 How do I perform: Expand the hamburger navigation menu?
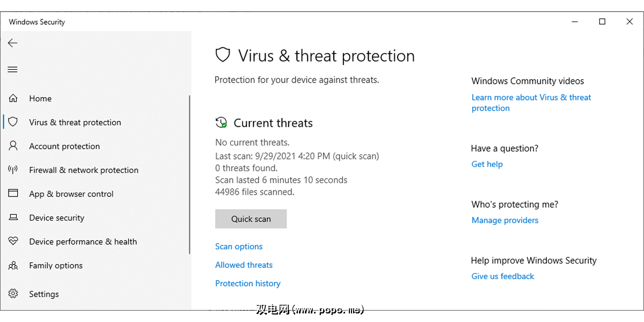pyautogui.click(x=13, y=69)
